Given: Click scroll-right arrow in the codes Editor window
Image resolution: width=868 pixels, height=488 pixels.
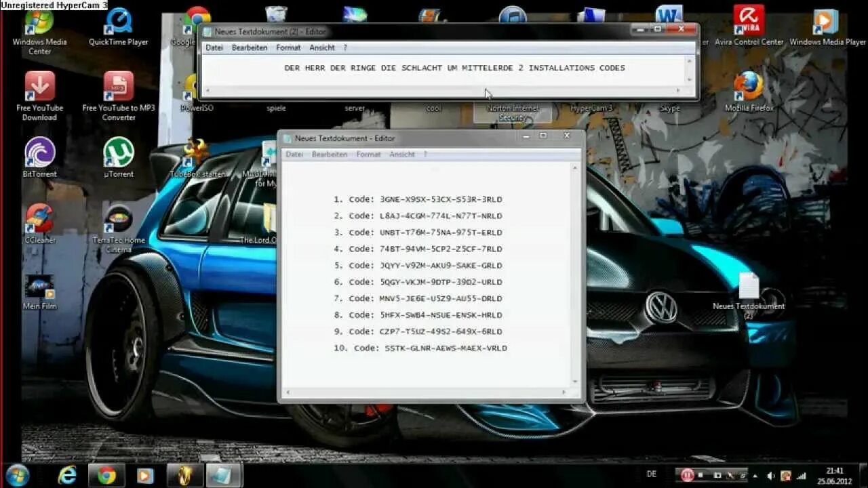Looking at the screenshot, I should coord(564,392).
